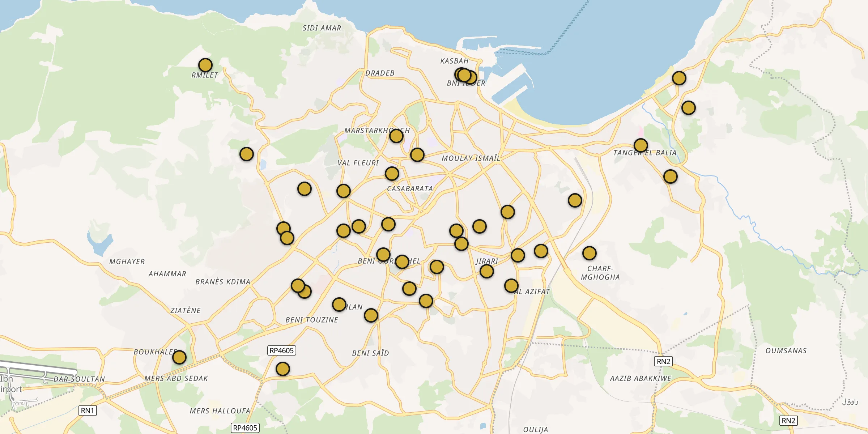The image size is (868, 434).
Task: Select the MOULAY ISMAÏL label
Action: point(471,158)
